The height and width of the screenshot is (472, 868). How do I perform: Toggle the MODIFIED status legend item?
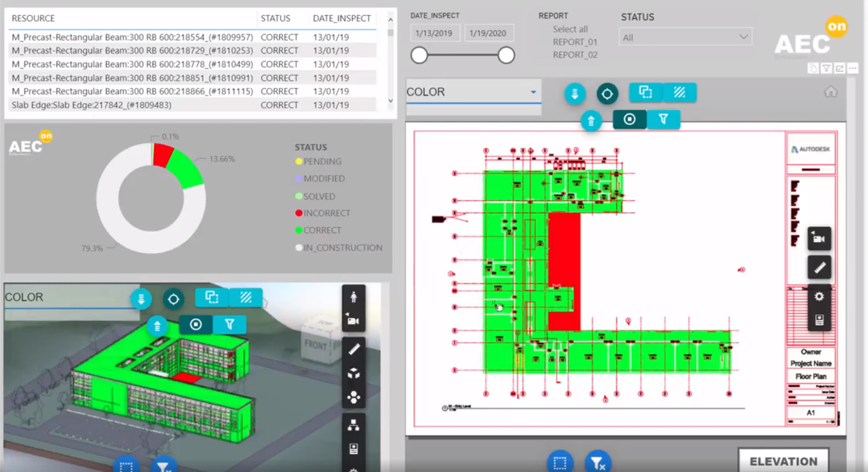(x=320, y=179)
